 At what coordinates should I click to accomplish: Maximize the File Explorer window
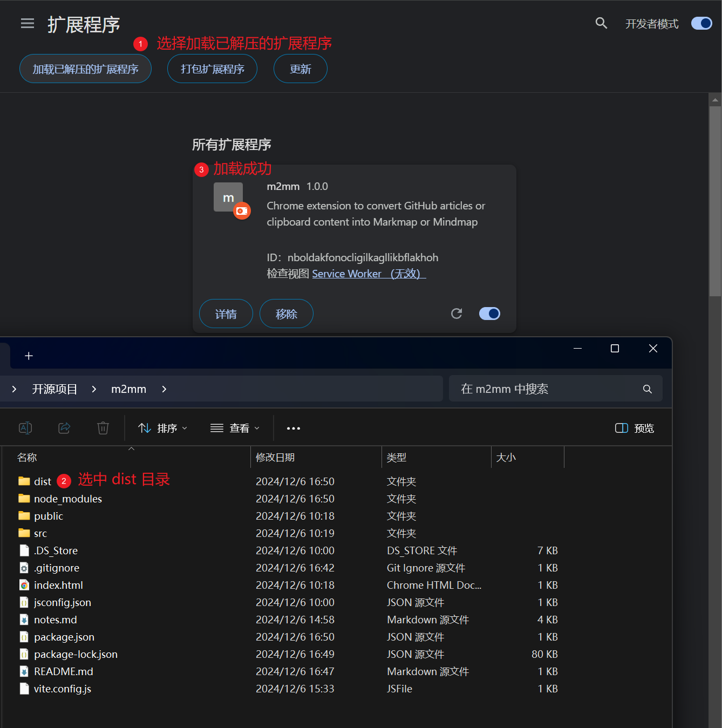[615, 349]
